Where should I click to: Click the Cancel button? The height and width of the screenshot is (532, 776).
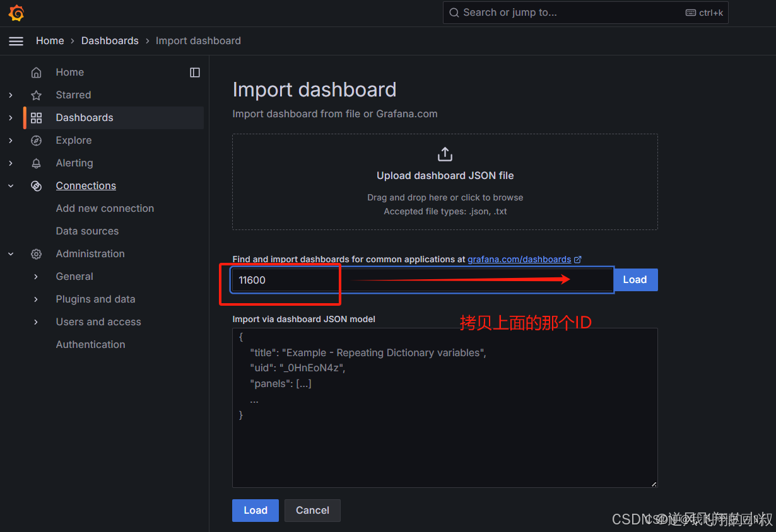(312, 511)
